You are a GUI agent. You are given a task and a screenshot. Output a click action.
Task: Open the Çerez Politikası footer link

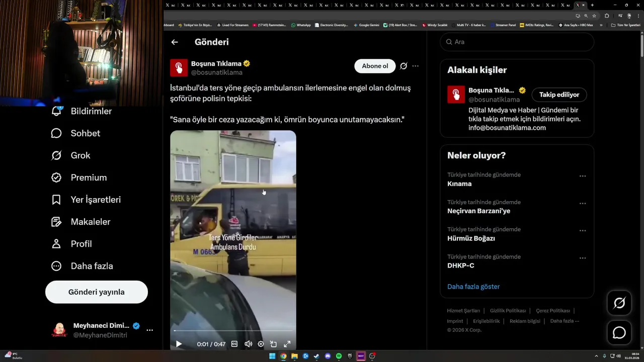553,311
